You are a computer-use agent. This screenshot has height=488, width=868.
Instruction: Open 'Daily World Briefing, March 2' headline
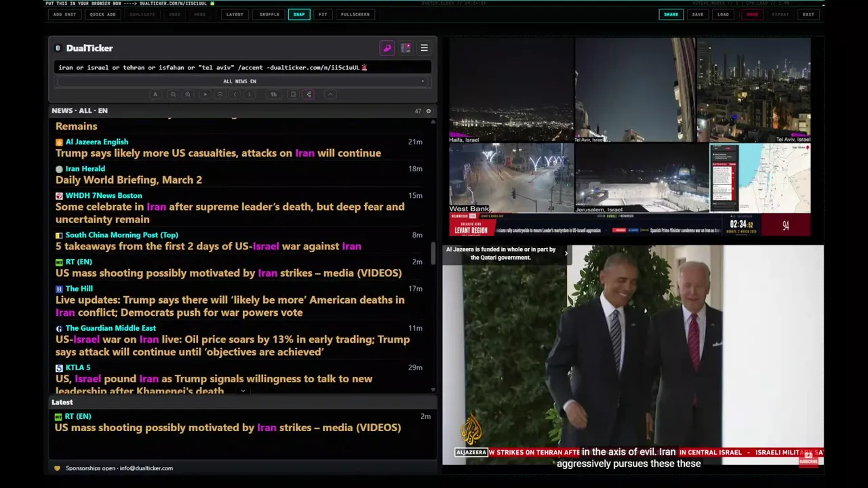point(129,180)
